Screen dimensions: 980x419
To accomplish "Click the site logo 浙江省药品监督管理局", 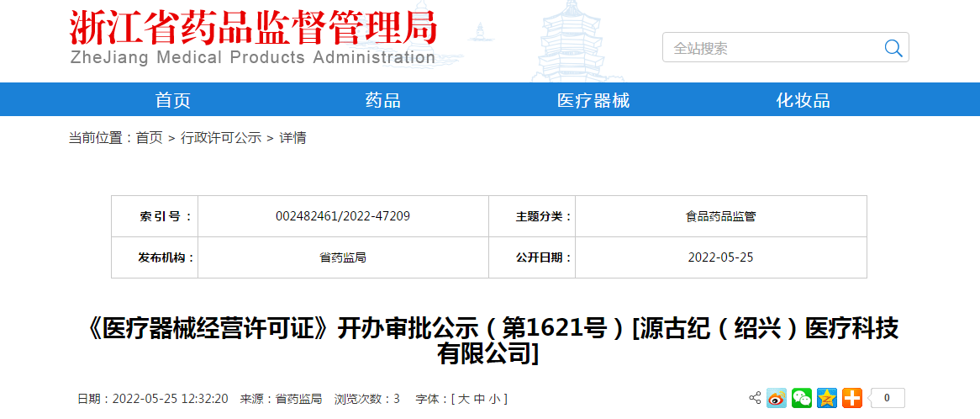I will (252, 27).
